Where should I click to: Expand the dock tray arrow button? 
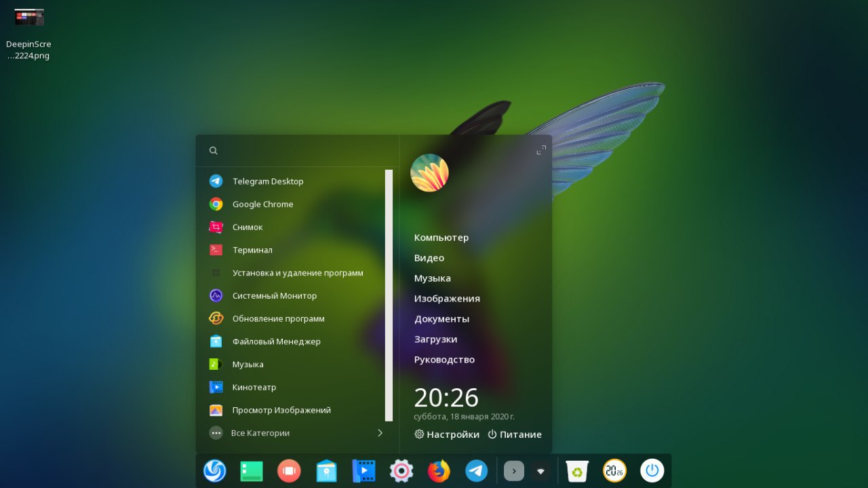tap(514, 470)
